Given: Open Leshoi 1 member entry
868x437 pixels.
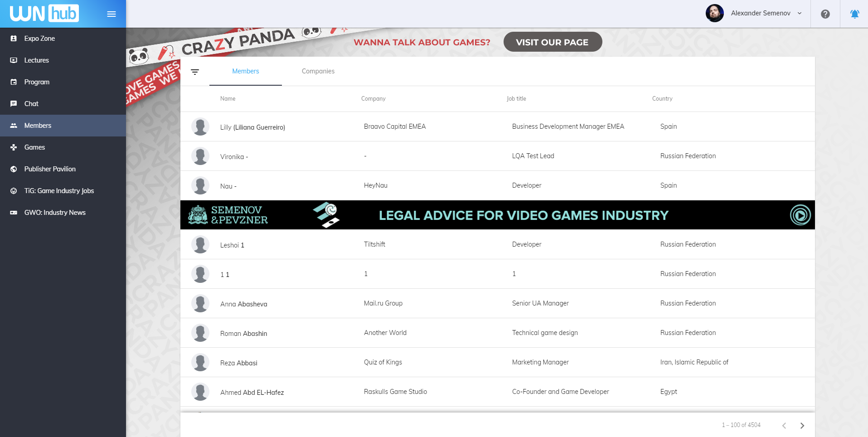Looking at the screenshot, I should [x=497, y=244].
